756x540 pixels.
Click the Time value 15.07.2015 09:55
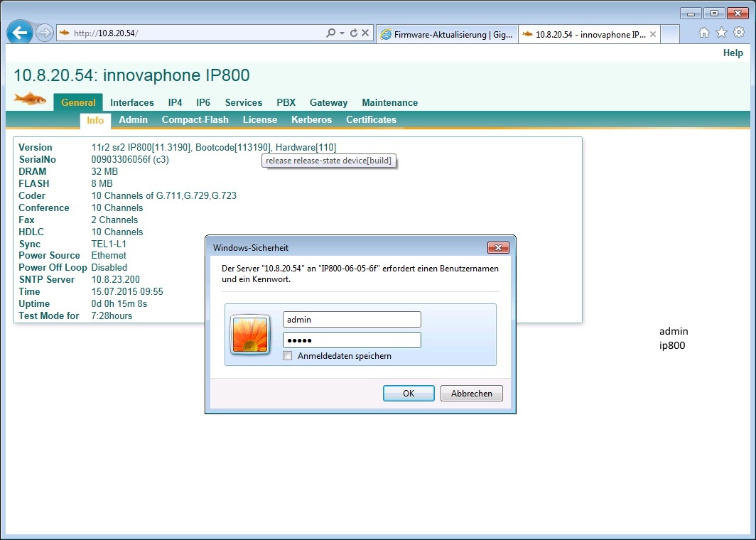click(126, 291)
